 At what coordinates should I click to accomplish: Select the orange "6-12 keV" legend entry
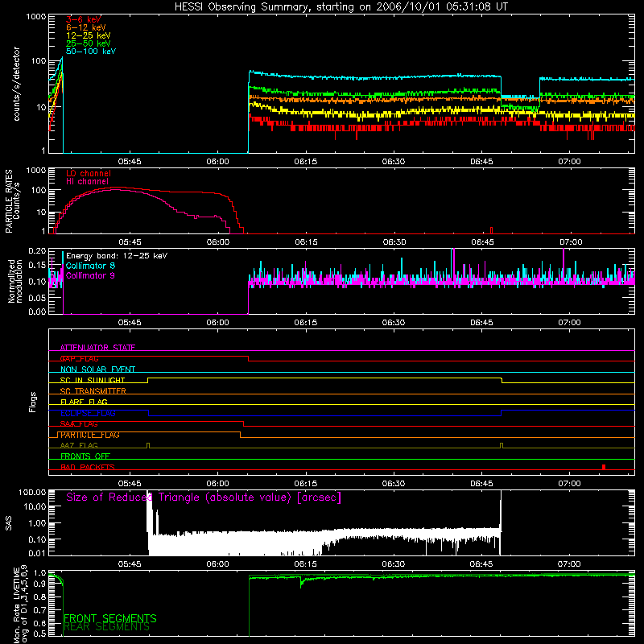click(86, 27)
